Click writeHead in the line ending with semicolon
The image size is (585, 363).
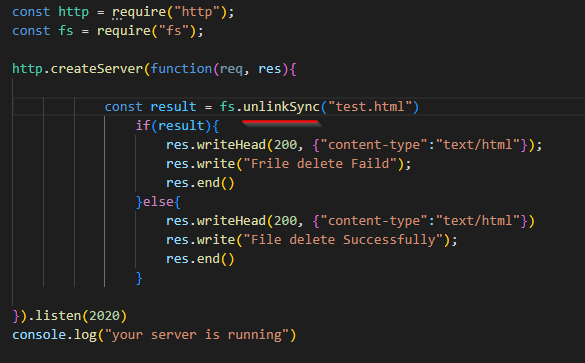click(231, 145)
